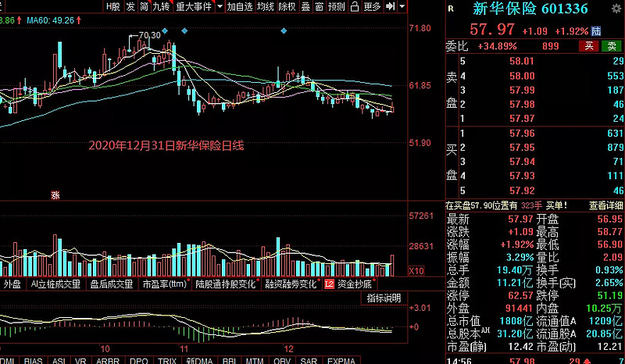The image size is (625, 364).
Task: Click the lock icon in the chart toolbar
Action: click(355, 6)
